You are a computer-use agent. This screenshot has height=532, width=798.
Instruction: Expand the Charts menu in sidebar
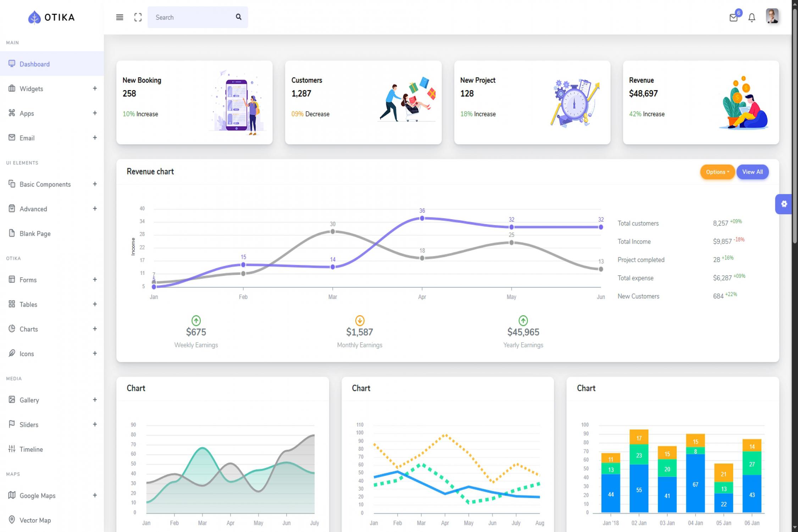tap(95, 329)
